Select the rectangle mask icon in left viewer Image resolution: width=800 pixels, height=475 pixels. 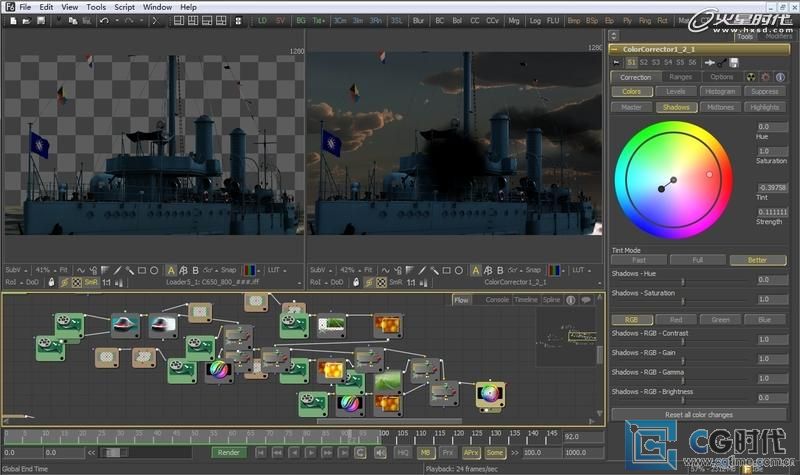pyautogui.click(x=142, y=270)
